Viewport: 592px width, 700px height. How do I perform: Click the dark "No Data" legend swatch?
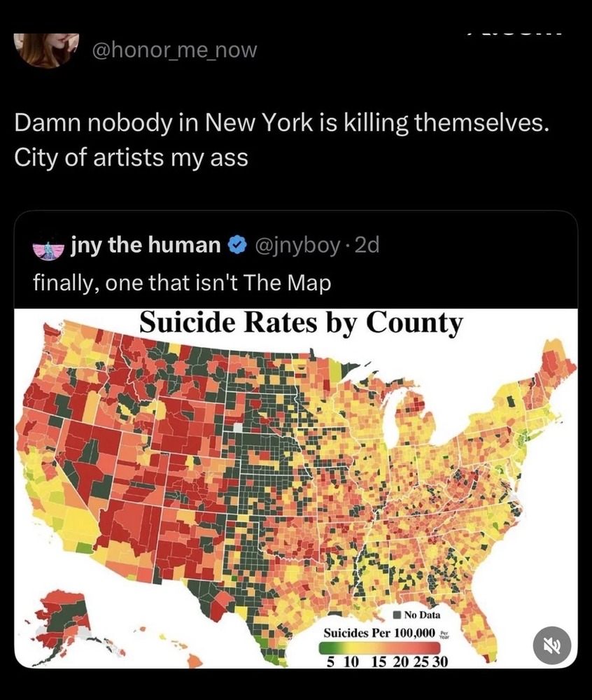click(396, 615)
